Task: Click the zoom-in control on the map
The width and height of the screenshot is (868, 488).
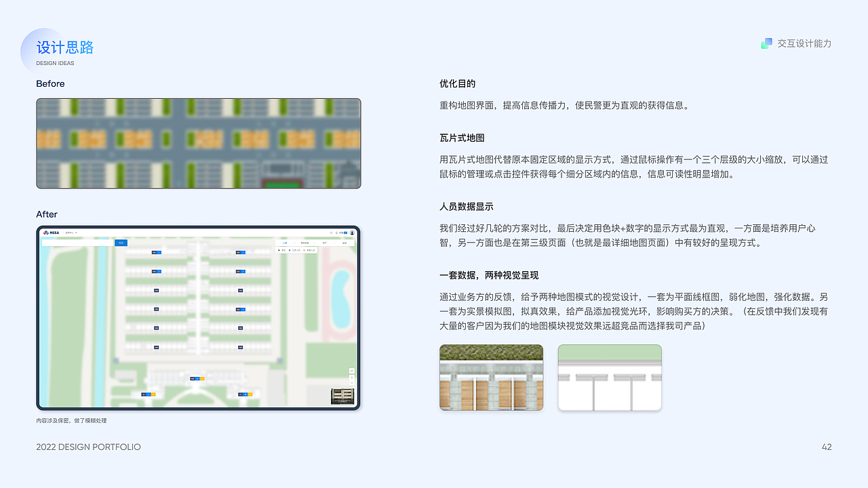Action: (352, 377)
